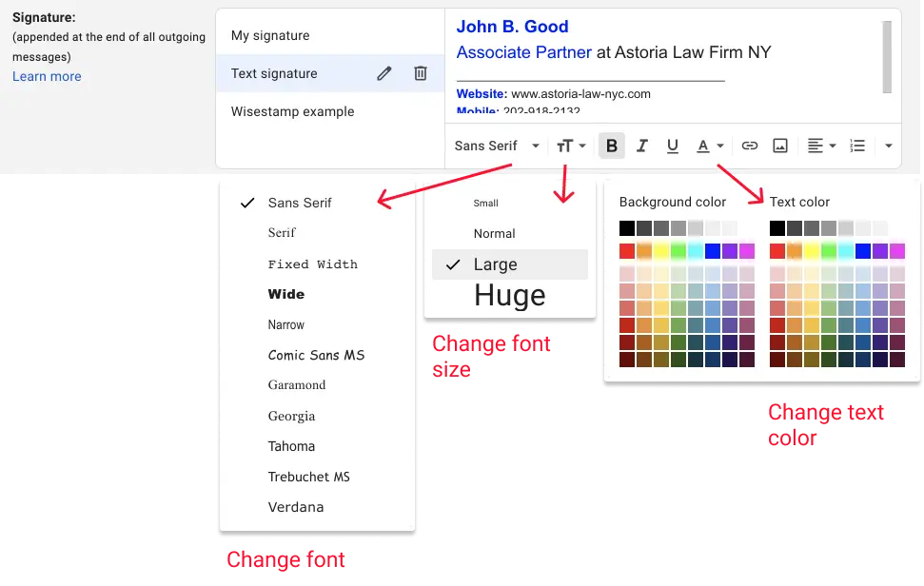Enable Small font size in the size menu

[485, 203]
